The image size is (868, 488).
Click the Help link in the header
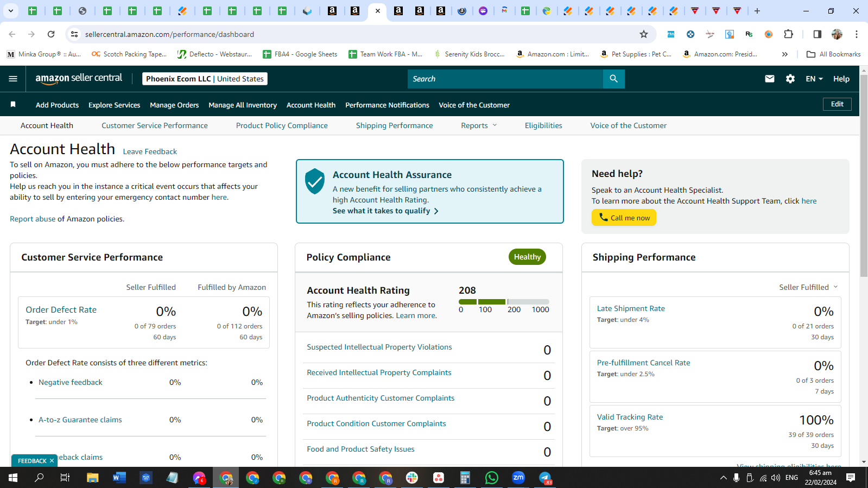pos(841,79)
